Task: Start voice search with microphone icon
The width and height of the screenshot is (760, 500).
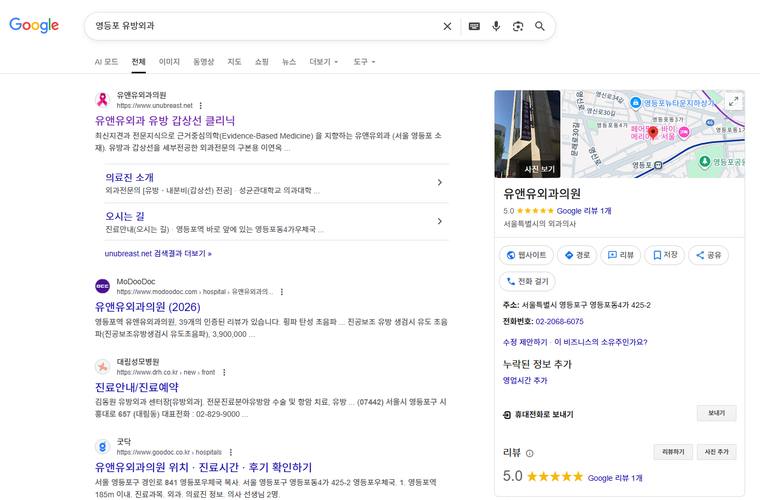Action: pos(496,26)
